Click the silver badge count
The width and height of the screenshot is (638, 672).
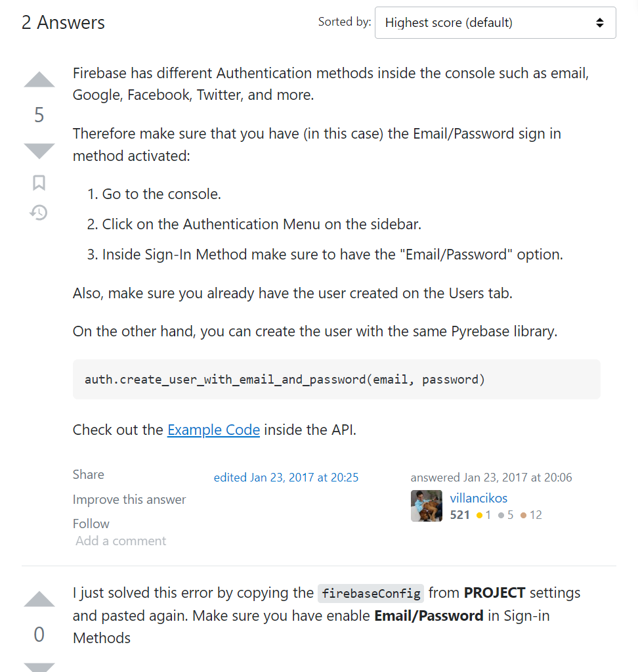pyautogui.click(x=509, y=515)
